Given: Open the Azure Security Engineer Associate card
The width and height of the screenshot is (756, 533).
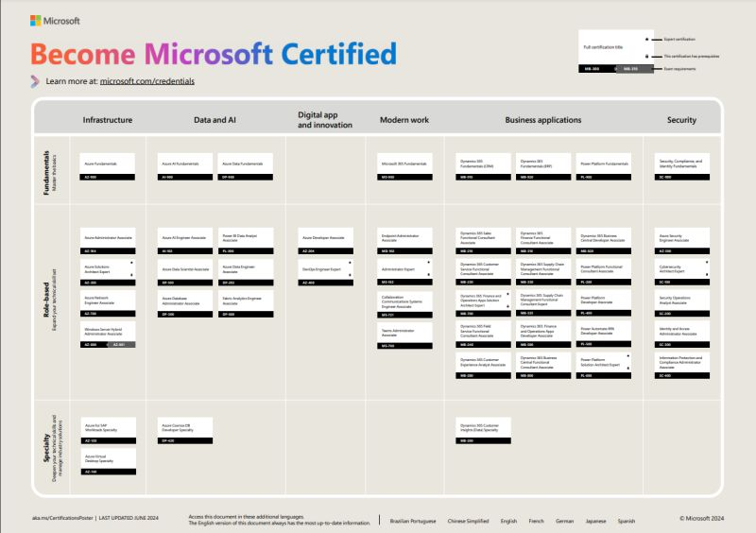Looking at the screenshot, I should (681, 241).
